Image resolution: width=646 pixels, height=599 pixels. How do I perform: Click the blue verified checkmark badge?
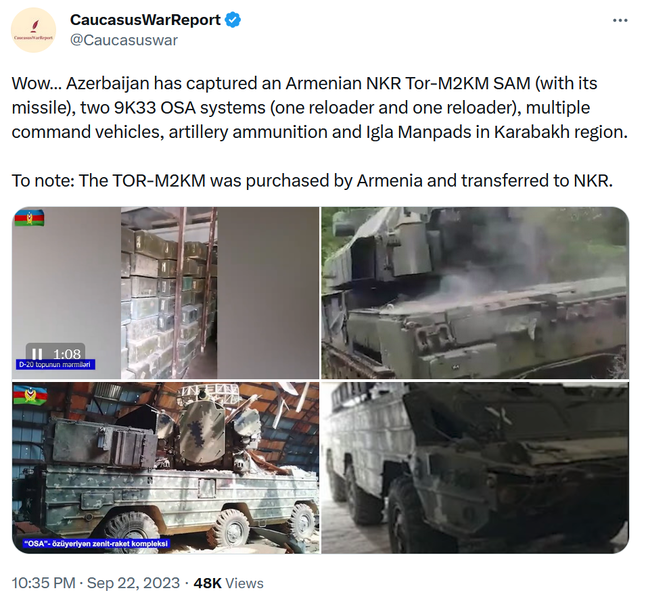pyautogui.click(x=233, y=20)
